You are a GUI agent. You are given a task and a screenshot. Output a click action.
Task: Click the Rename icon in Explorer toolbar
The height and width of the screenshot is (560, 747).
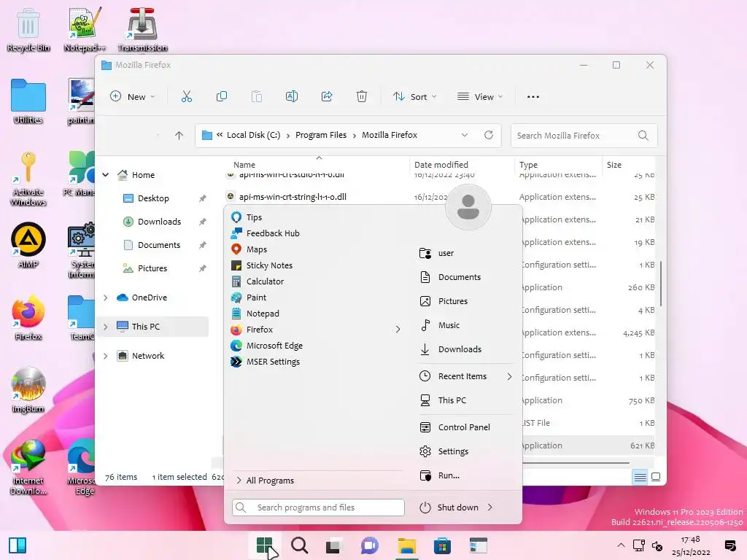292,97
